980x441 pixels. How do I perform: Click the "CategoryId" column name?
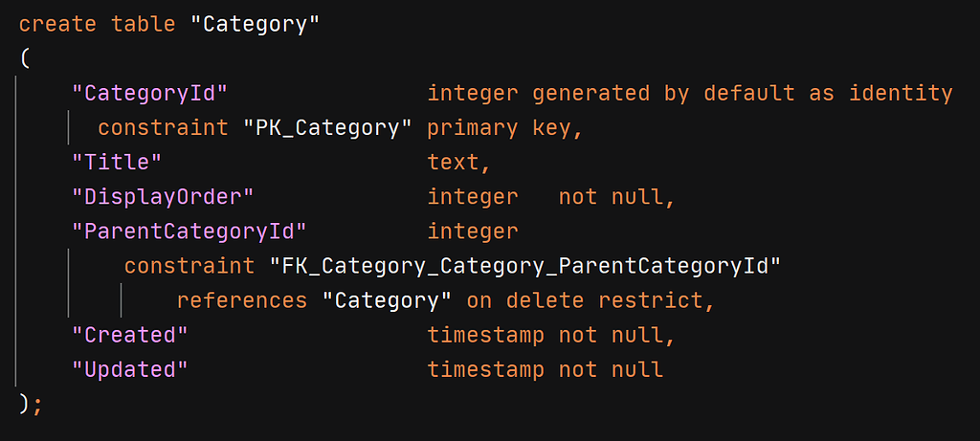[150, 94]
